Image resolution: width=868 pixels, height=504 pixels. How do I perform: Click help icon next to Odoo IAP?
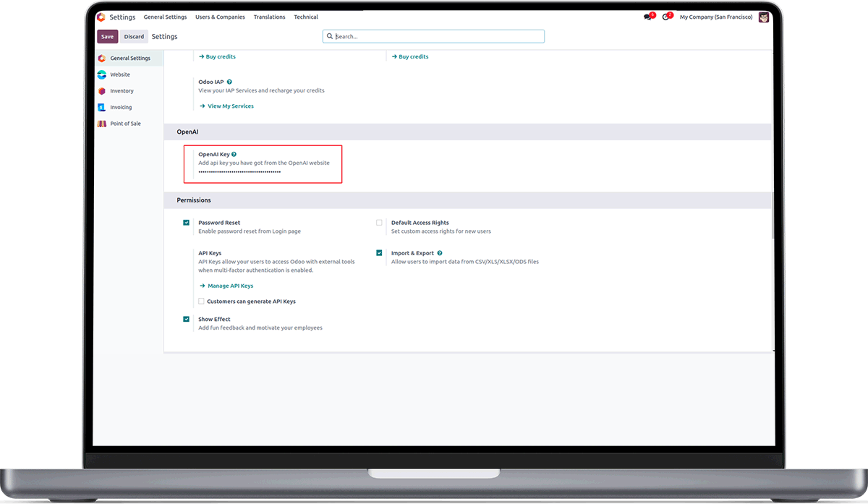pos(229,82)
